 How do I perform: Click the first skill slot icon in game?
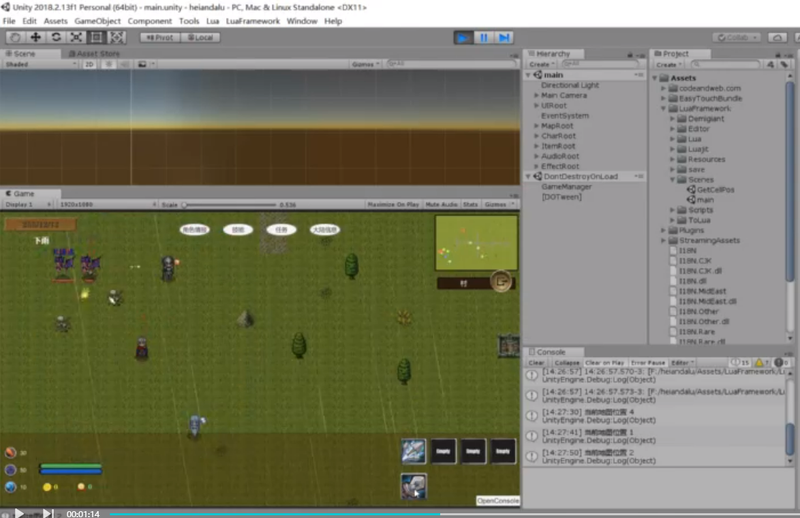pos(413,451)
